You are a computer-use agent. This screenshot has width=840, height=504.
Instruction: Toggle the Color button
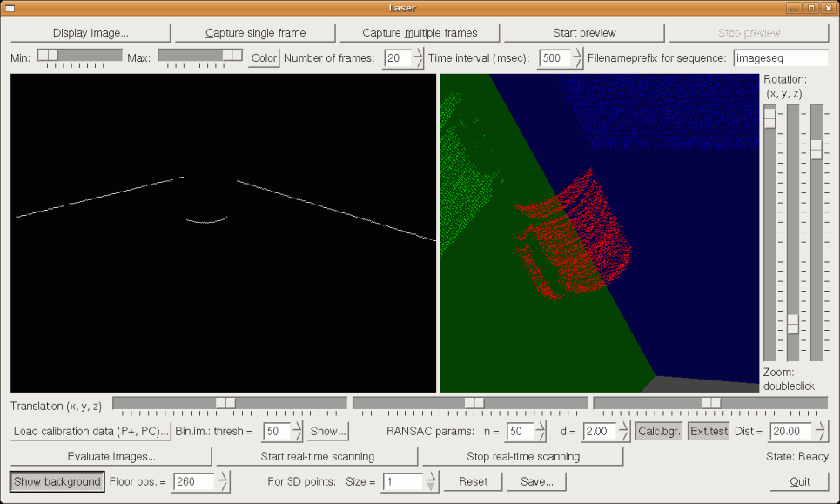[x=264, y=57]
